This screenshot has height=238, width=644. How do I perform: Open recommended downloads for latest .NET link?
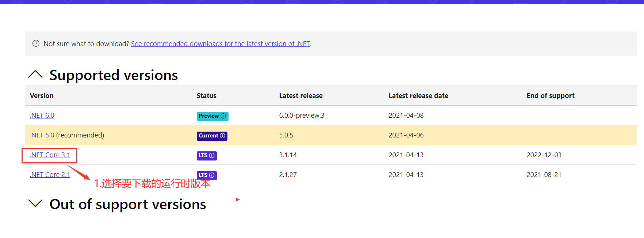coord(221,44)
